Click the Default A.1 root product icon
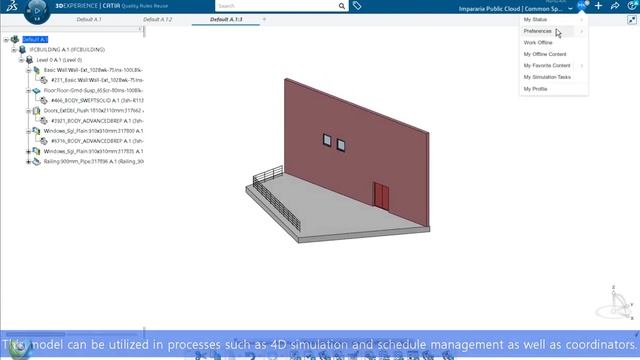 15,39
